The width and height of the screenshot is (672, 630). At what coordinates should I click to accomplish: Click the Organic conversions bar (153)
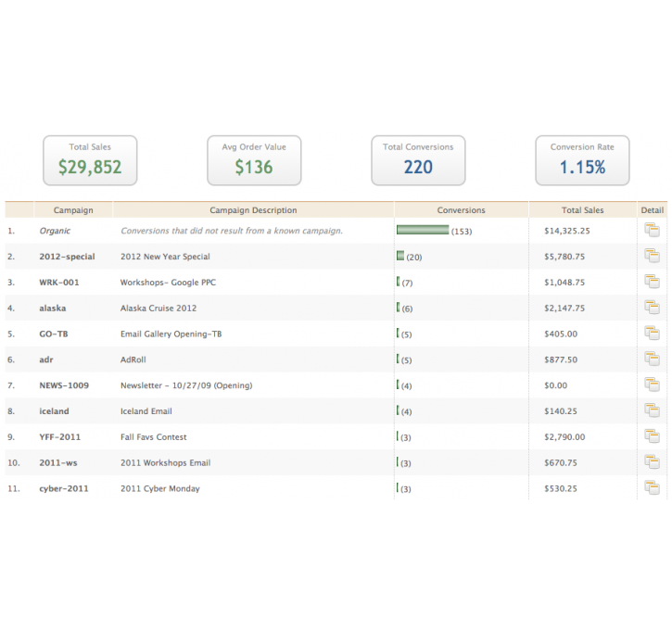tap(423, 231)
